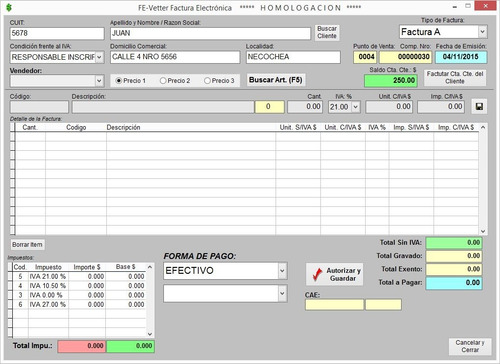Click the Apellido y Nombre field with JUAN
The width and height of the screenshot is (500, 364).
[210, 33]
